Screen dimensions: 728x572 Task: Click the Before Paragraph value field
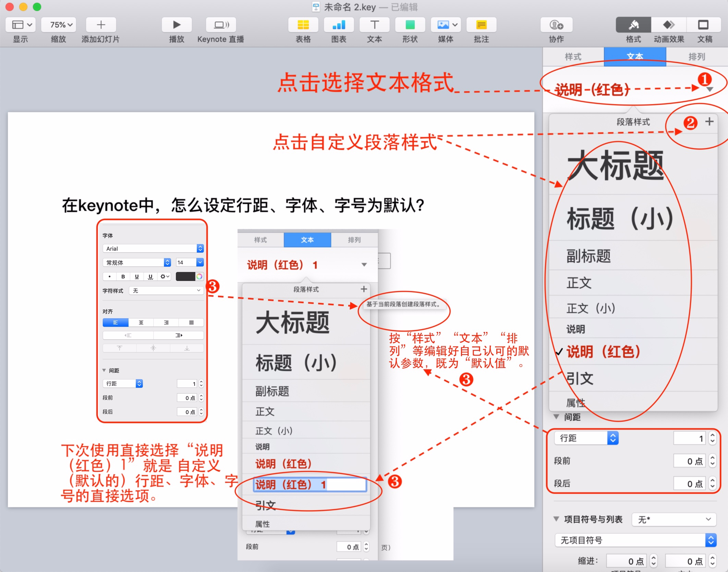coord(689,461)
